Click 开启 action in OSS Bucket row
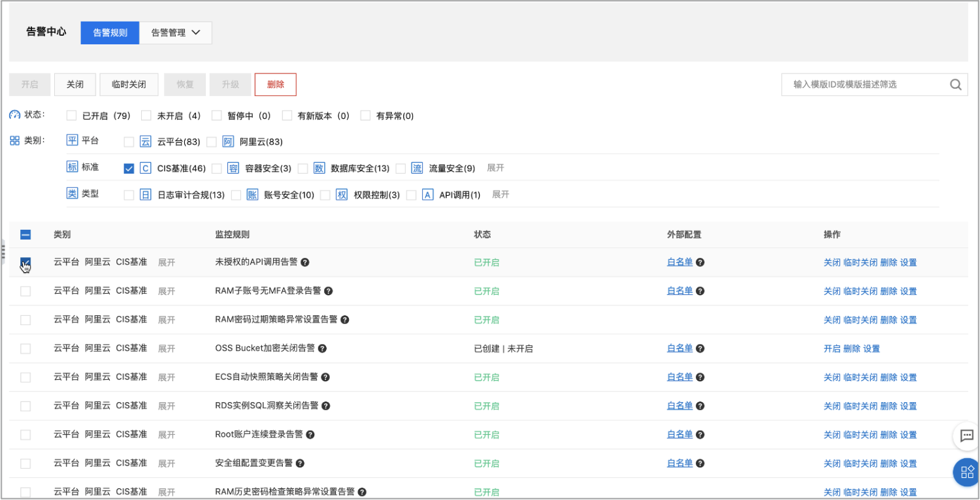This screenshot has height=500, width=980. click(x=832, y=349)
